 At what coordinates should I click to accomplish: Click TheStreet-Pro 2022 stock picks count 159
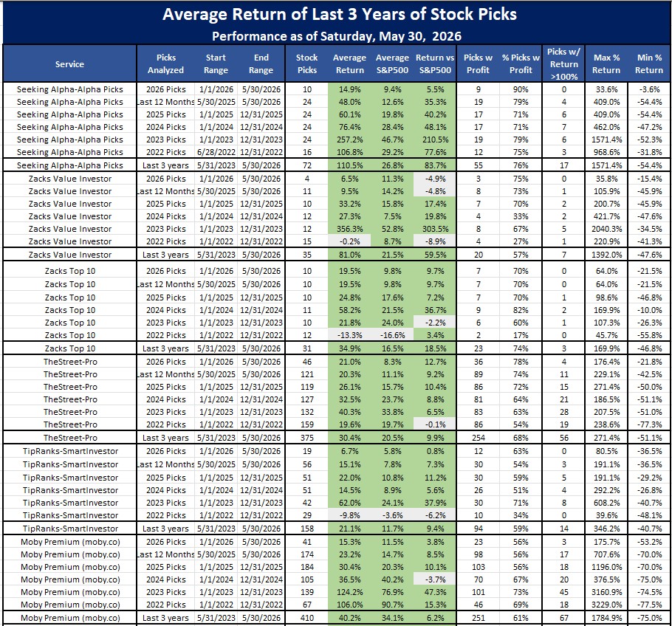307,424
